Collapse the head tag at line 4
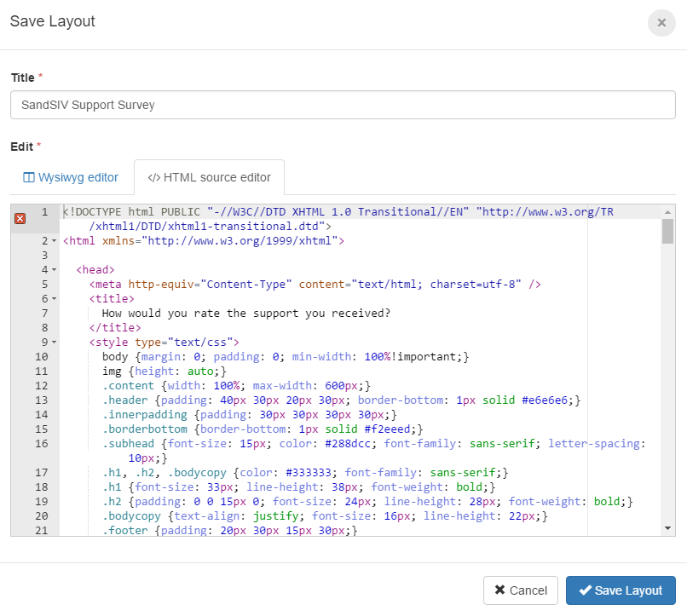The width and height of the screenshot is (687, 616). (55, 270)
